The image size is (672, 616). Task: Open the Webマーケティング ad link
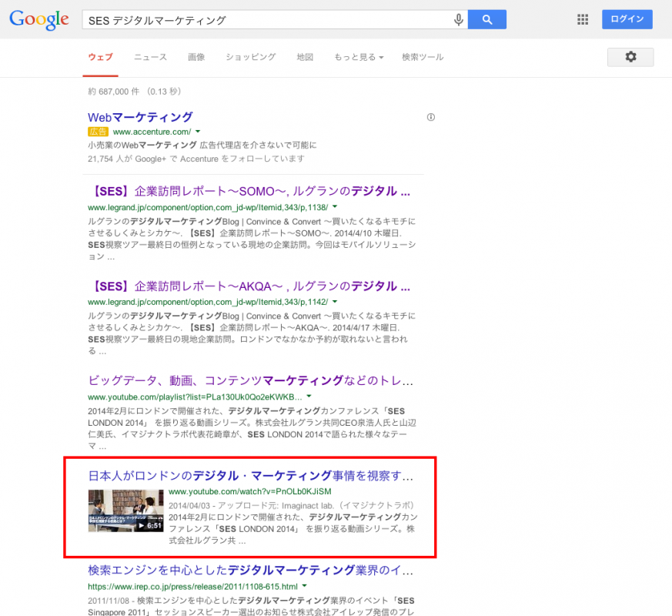[x=140, y=117]
